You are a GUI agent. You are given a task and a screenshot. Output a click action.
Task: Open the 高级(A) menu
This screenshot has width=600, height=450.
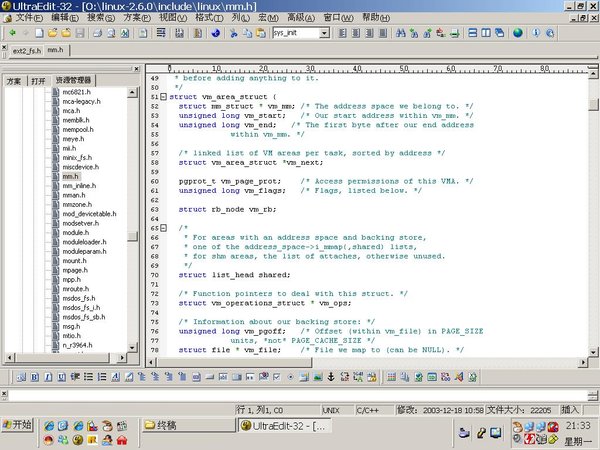pyautogui.click(x=299, y=18)
